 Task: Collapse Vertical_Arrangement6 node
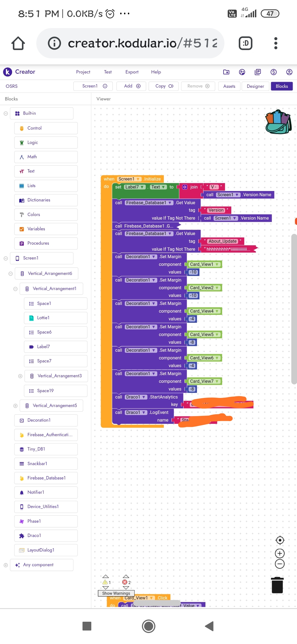click(10, 274)
